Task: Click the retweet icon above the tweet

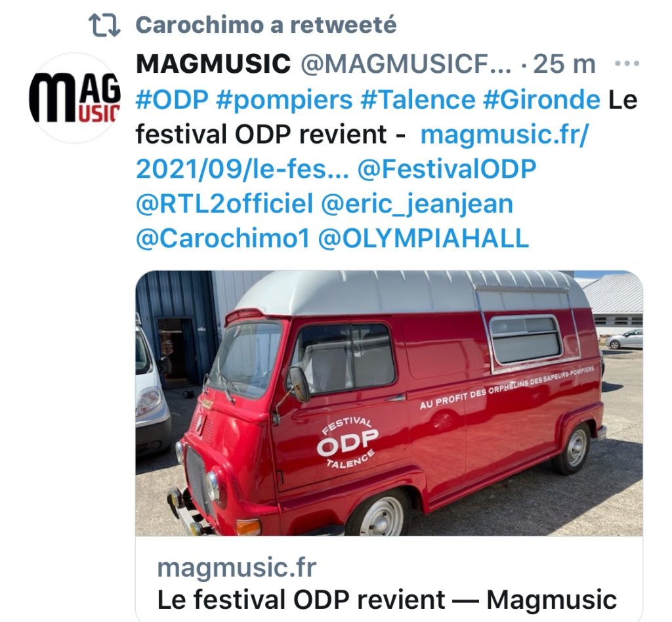Action: (104, 25)
